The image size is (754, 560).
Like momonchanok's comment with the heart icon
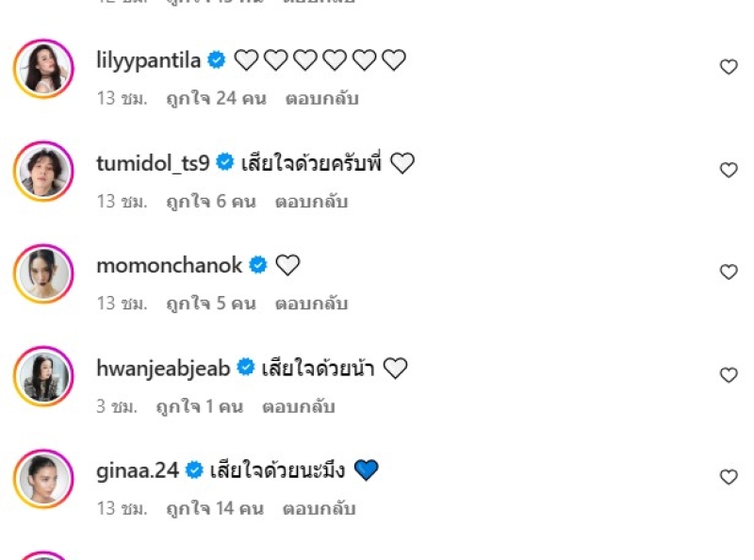coord(728,272)
